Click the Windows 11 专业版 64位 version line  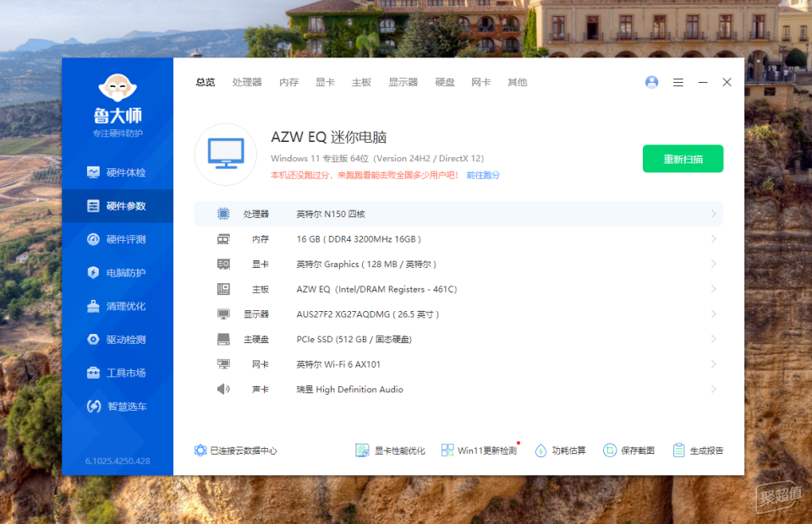pyautogui.click(x=377, y=158)
